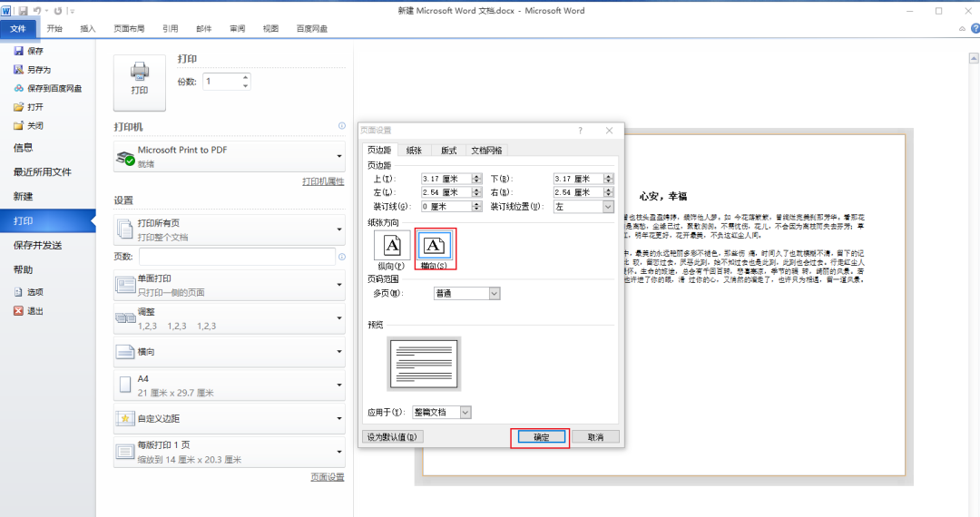
Task: Open the Page Layout (页面布局) ribbon tab
Action: (x=129, y=29)
